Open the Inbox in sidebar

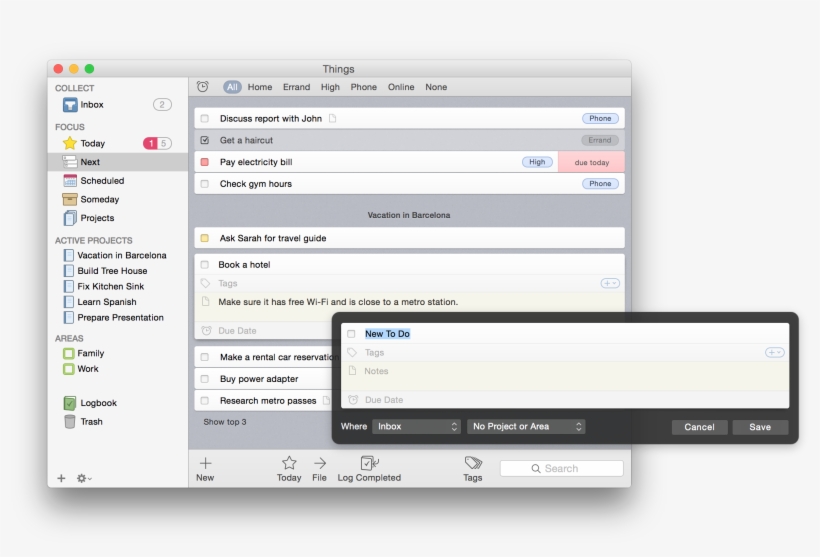pyautogui.click(x=91, y=105)
